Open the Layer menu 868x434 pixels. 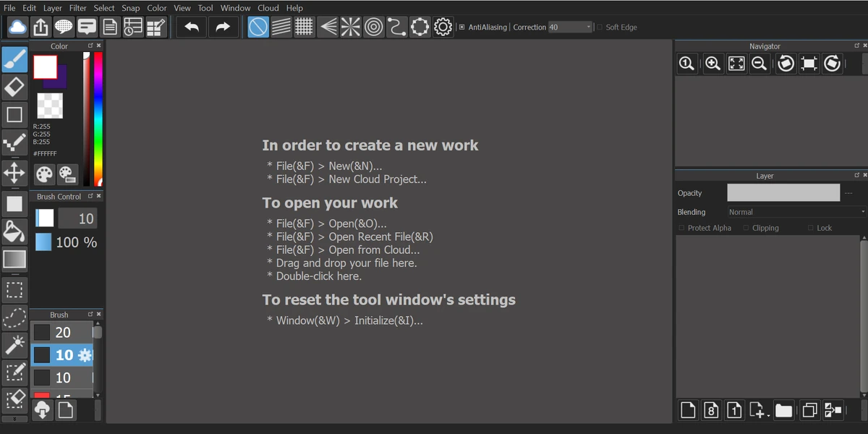[x=53, y=8]
